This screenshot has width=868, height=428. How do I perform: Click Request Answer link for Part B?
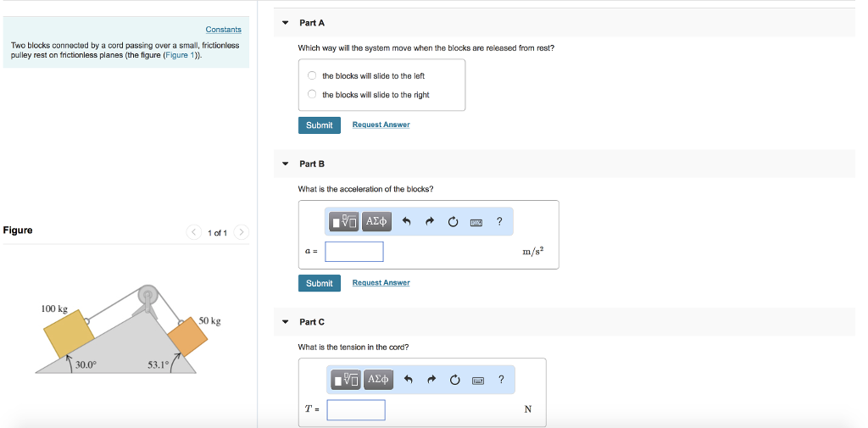click(x=381, y=283)
